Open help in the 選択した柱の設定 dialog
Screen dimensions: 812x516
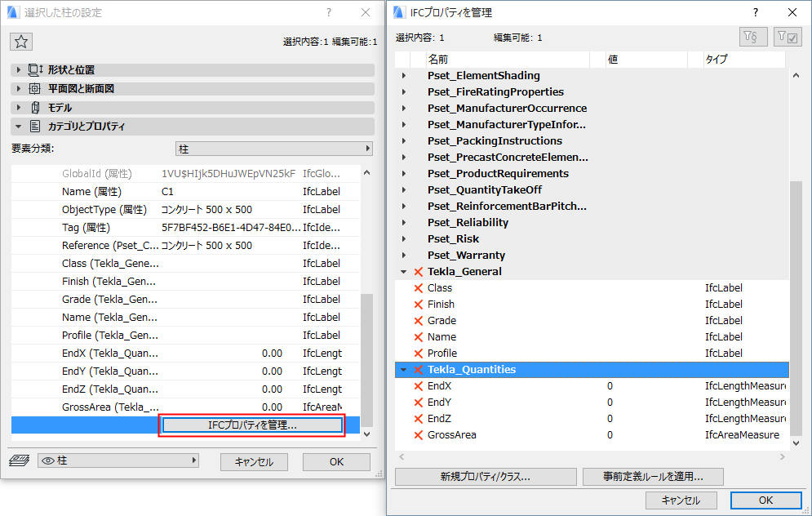click(328, 12)
